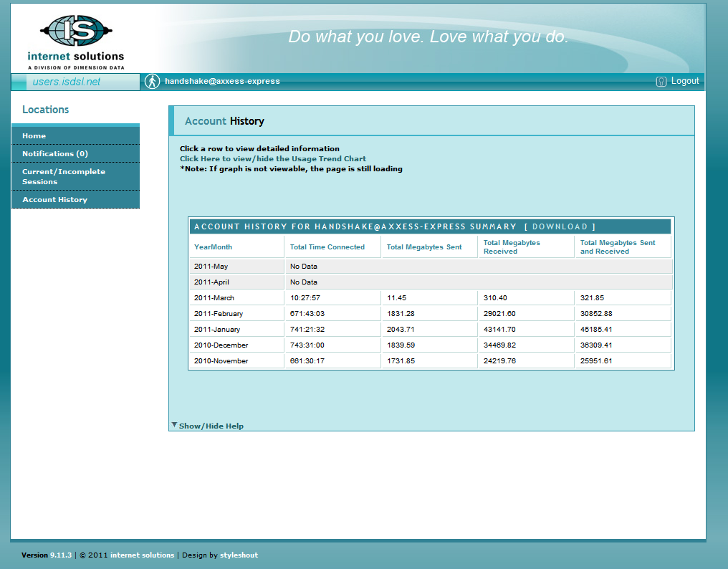The width and height of the screenshot is (728, 569).
Task: Toggle the Usage Trend Chart visibility link
Action: click(x=272, y=159)
